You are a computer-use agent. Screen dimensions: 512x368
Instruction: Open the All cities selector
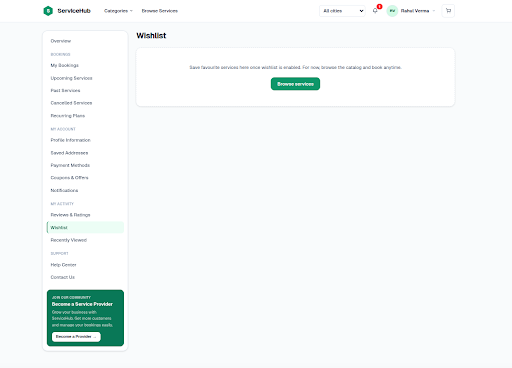(x=342, y=11)
